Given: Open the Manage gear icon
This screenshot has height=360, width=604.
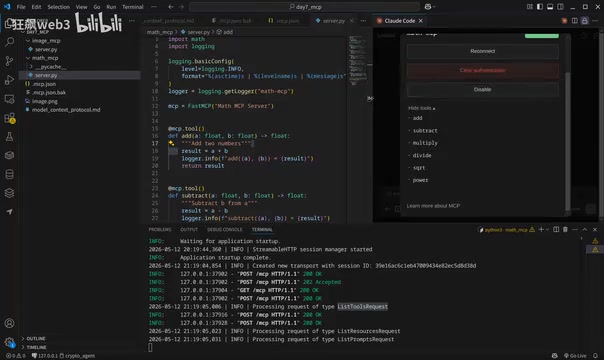Looking at the screenshot, I should (9, 342).
